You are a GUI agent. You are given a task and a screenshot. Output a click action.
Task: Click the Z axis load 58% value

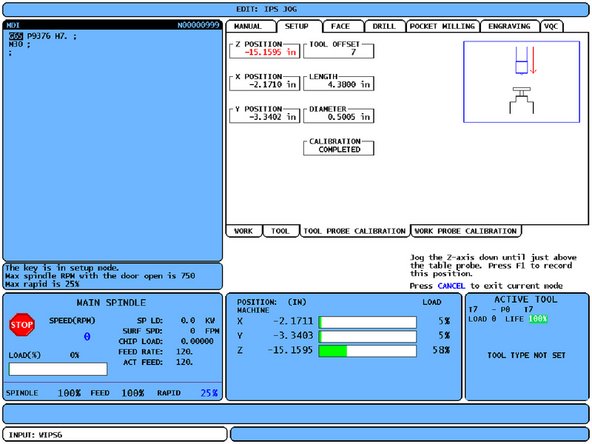click(x=441, y=350)
